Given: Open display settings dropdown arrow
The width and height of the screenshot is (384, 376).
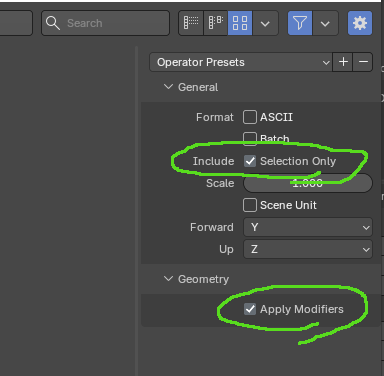Looking at the screenshot, I should tap(265, 23).
